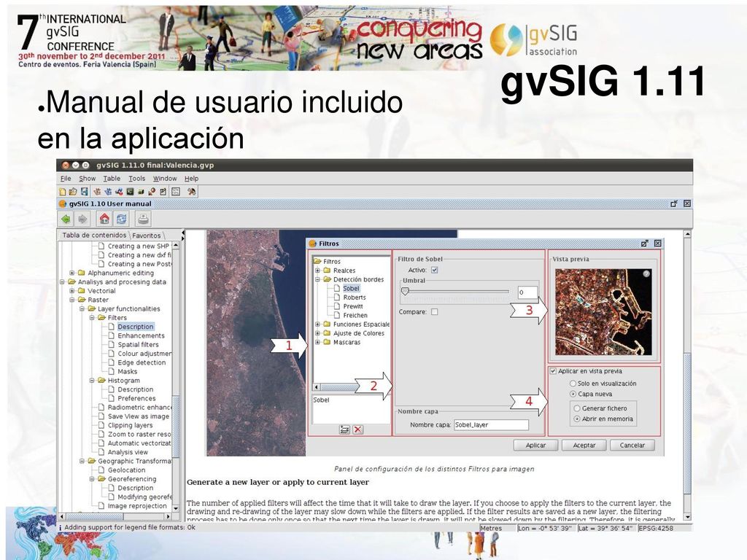Click the dark green console icon in toolbar
Viewport: 747px width, 560px height.
[x=130, y=192]
